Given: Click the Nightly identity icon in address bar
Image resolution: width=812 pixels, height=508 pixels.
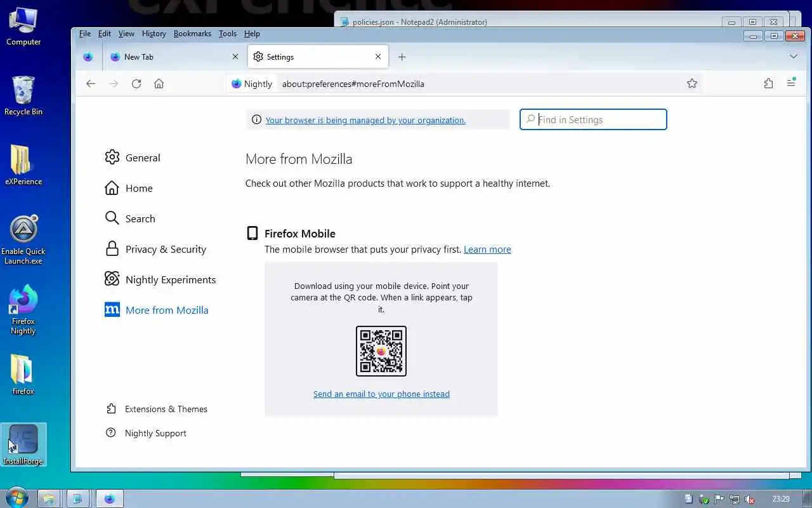Looking at the screenshot, I should click(x=252, y=83).
